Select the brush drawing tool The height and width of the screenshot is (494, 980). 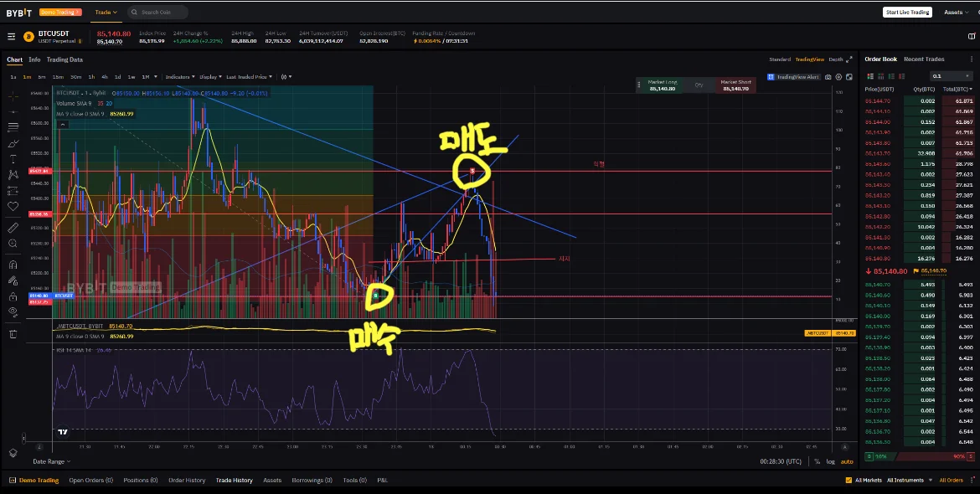click(x=13, y=144)
